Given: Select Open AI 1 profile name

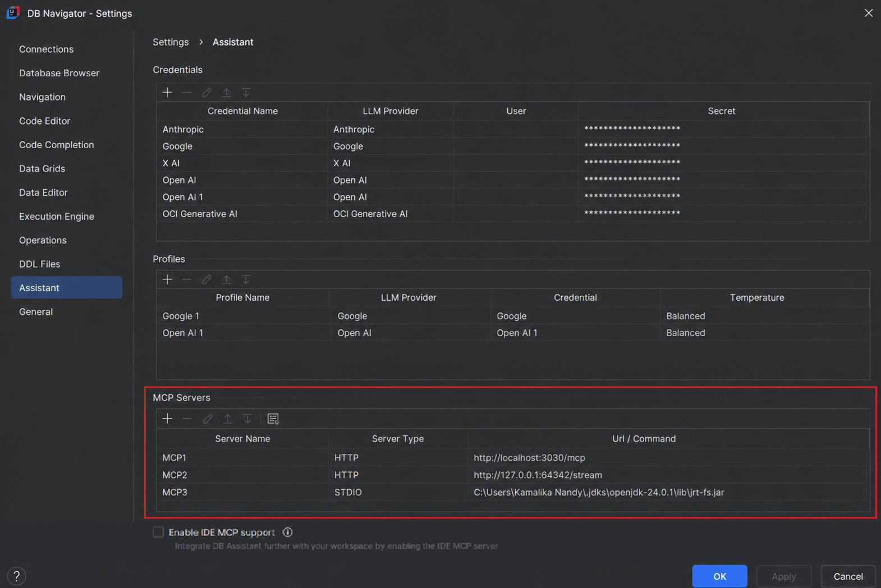Looking at the screenshot, I should click(183, 333).
